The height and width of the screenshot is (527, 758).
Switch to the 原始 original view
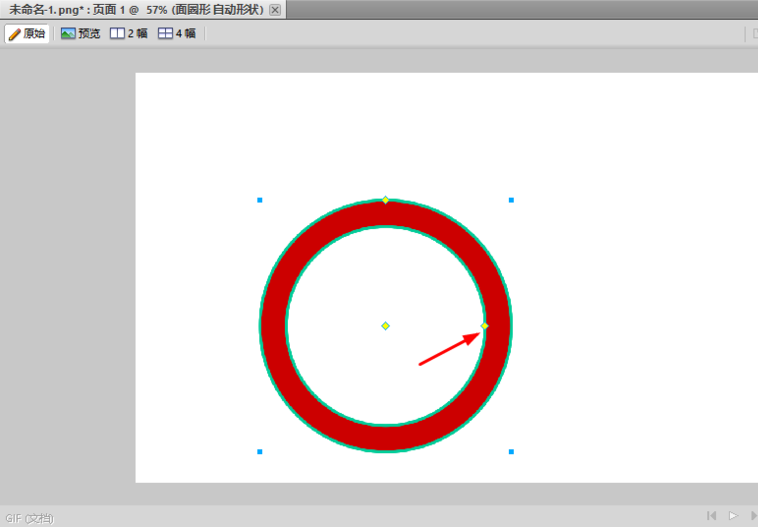(27, 33)
